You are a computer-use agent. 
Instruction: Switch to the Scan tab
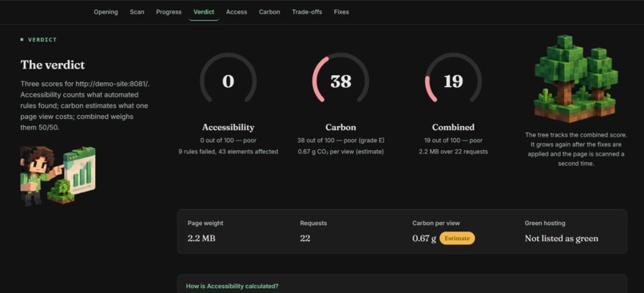(x=137, y=12)
